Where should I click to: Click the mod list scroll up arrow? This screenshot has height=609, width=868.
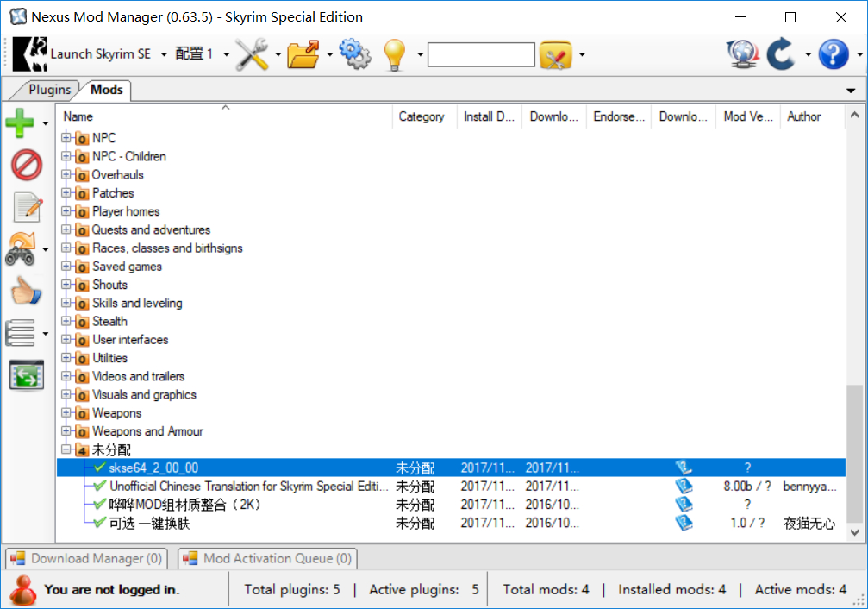pos(854,116)
